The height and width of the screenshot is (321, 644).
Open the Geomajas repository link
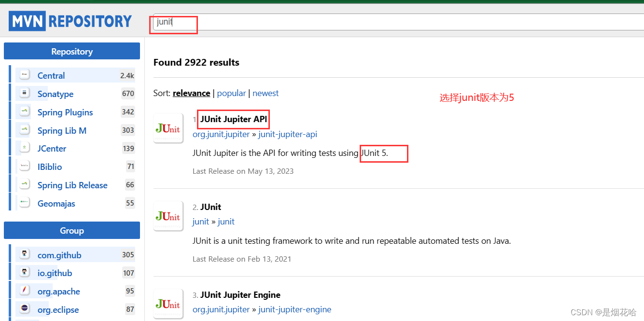56,203
